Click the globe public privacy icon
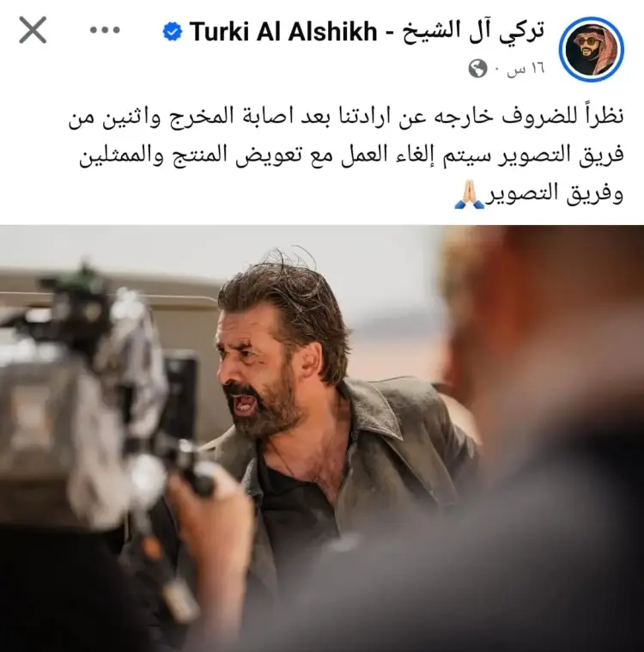Image resolution: width=644 pixels, height=652 pixels. [x=477, y=69]
